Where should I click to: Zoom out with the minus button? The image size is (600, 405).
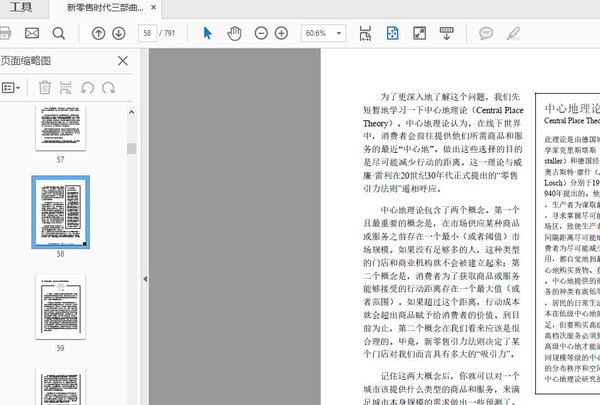[x=261, y=33]
